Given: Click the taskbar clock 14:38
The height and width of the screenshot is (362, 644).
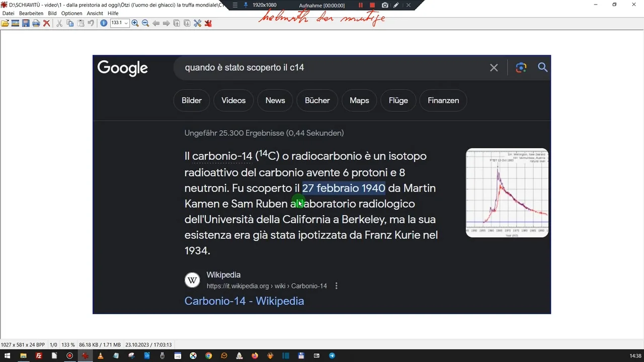Looking at the screenshot, I should [635, 356].
